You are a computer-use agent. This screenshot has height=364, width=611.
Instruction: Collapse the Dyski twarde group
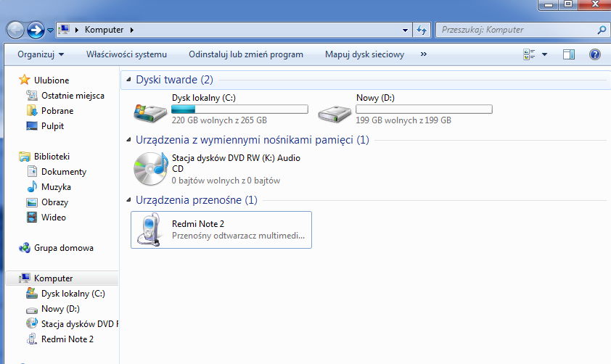pos(128,79)
